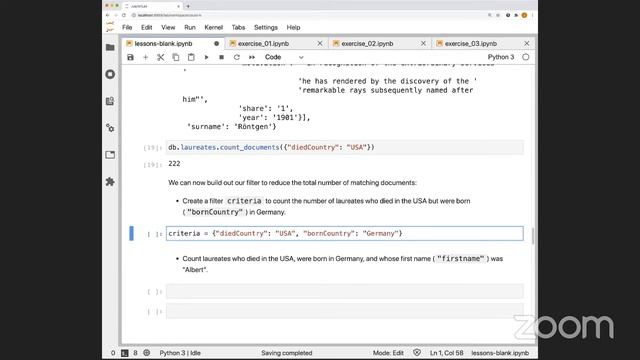This screenshot has height=360, width=640.
Task: Open the extension manager puzzle icon
Action: pos(110,182)
